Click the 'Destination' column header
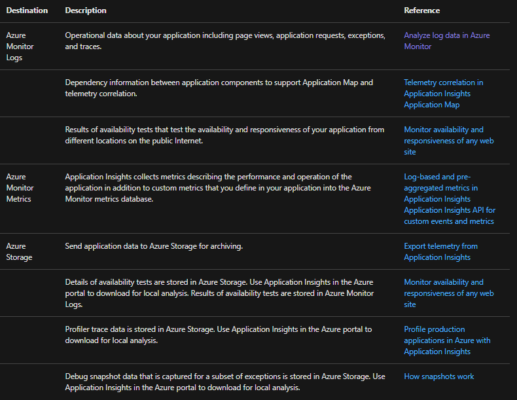Screen dimensions: 517x400 (27, 10)
